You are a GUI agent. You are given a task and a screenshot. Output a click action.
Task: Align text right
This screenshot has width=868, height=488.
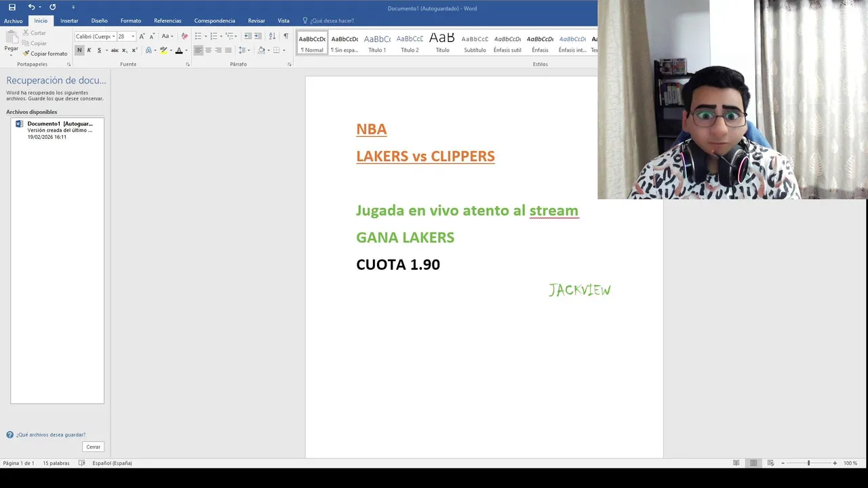click(218, 50)
